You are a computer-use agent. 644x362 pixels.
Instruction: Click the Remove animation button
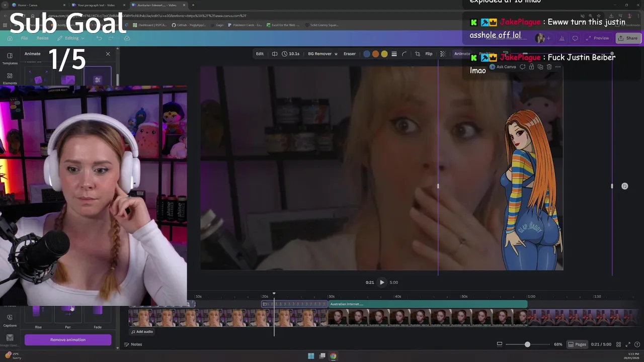coord(68,340)
